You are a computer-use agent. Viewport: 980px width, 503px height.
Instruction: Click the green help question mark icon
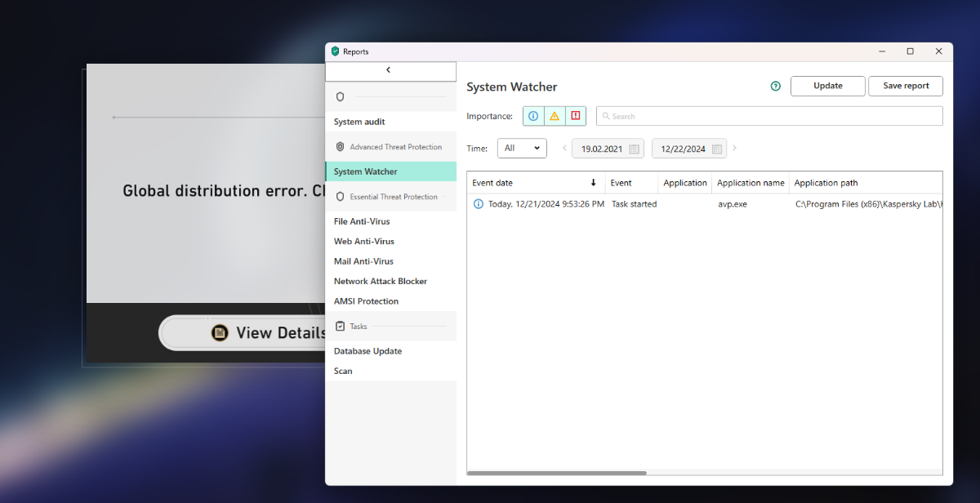click(776, 86)
